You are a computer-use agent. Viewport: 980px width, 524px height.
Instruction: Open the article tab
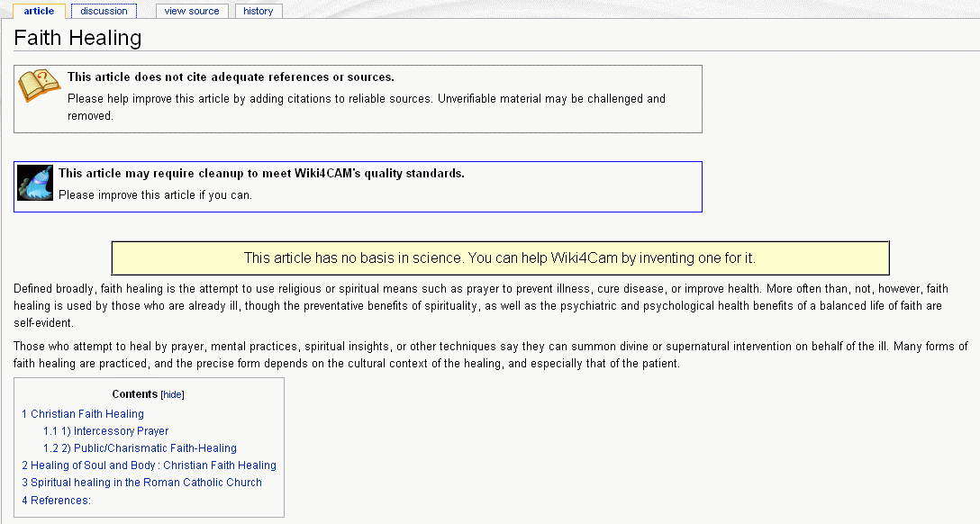tap(39, 11)
